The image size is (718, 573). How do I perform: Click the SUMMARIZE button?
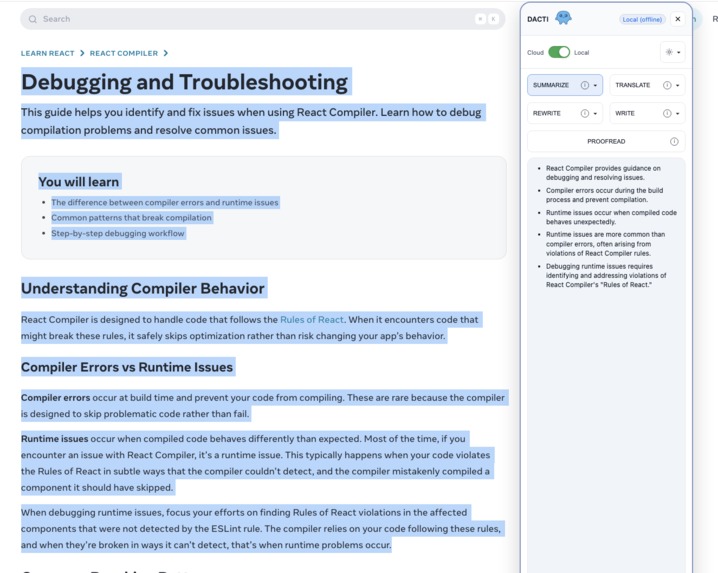565,85
